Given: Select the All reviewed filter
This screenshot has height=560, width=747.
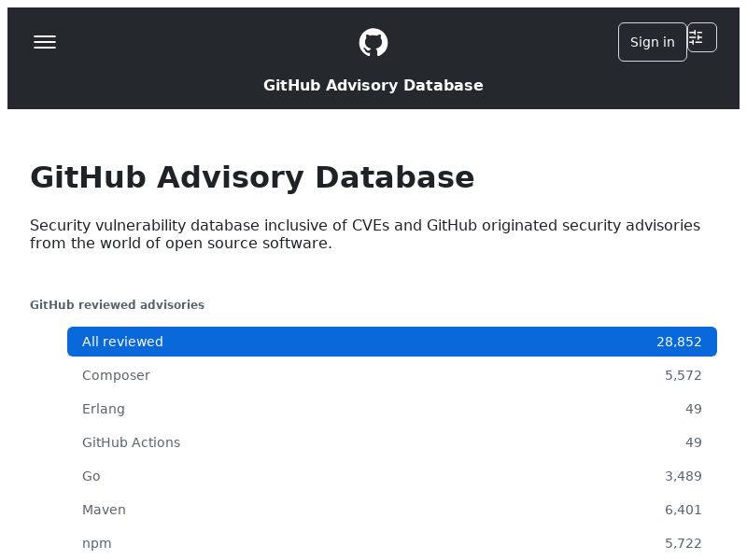Looking at the screenshot, I should (x=122, y=342).
